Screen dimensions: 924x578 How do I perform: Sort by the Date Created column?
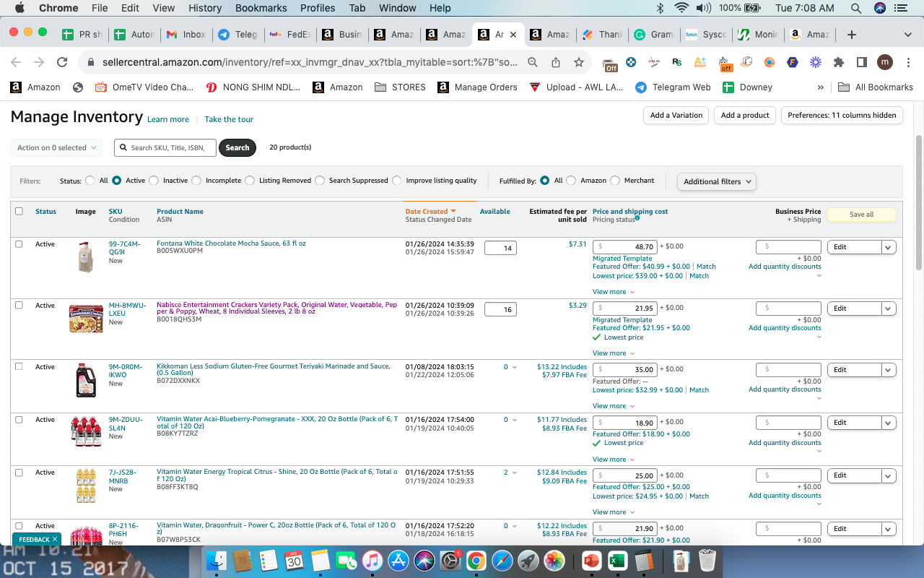pyautogui.click(x=430, y=212)
